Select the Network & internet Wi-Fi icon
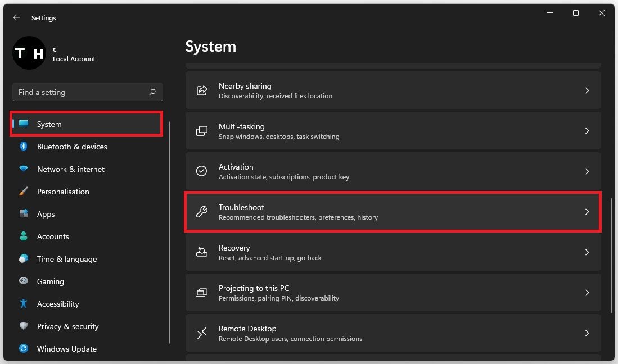Screen dimensions: 618x364 [x=24, y=169]
